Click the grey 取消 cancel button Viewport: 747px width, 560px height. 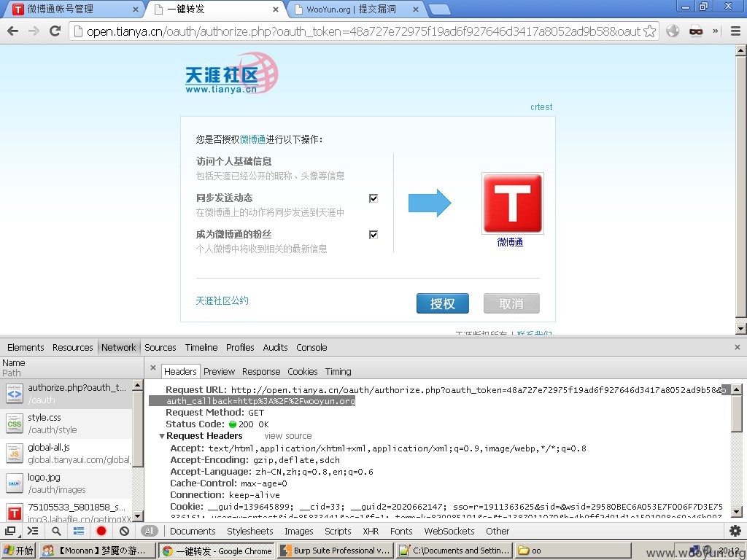(x=511, y=303)
